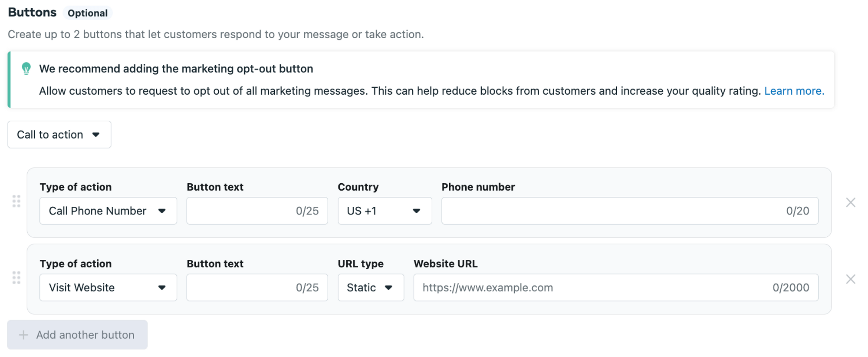Click the Buttons section heading

(32, 13)
